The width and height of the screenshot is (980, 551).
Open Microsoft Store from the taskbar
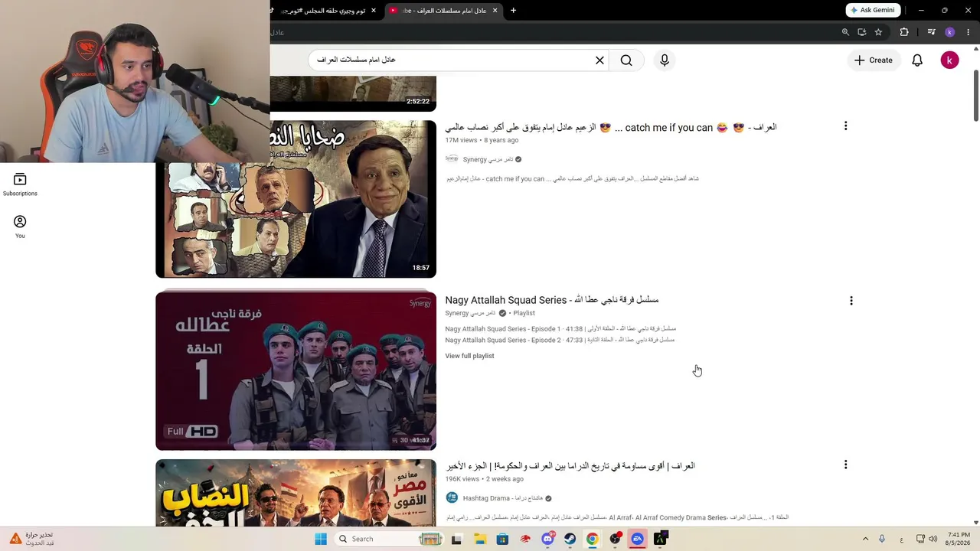tap(502, 539)
